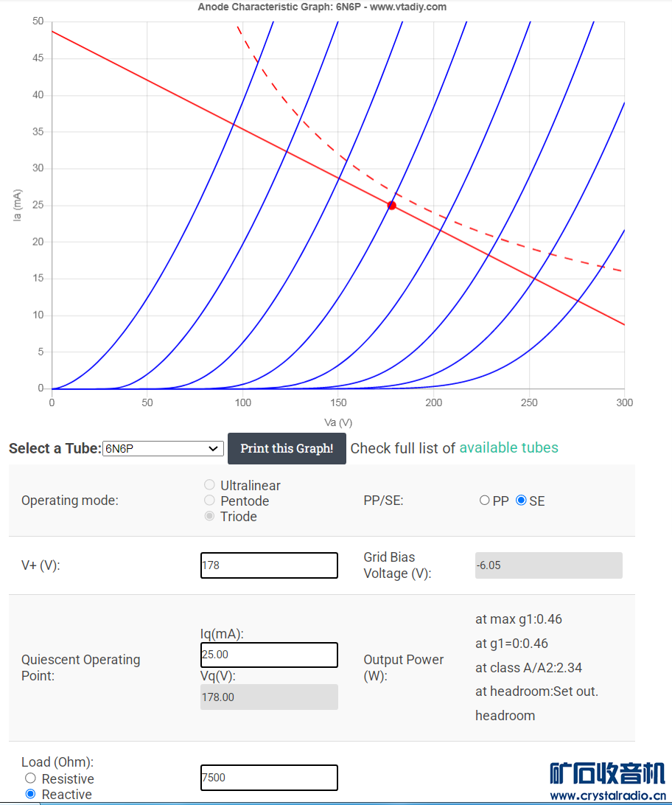Click the Load Ohm input field
Screen dimensions: 672x805
[x=269, y=778]
